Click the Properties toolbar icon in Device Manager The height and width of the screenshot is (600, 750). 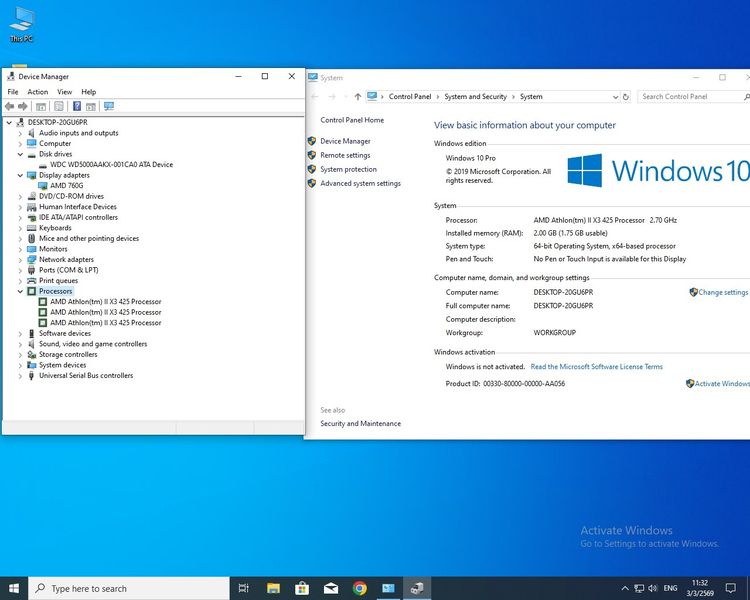pos(59,106)
